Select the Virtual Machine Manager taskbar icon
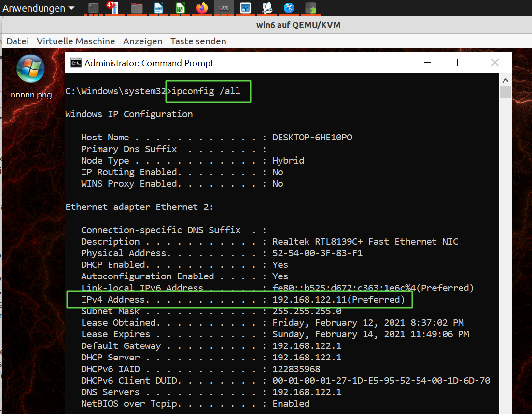 [x=224, y=8]
